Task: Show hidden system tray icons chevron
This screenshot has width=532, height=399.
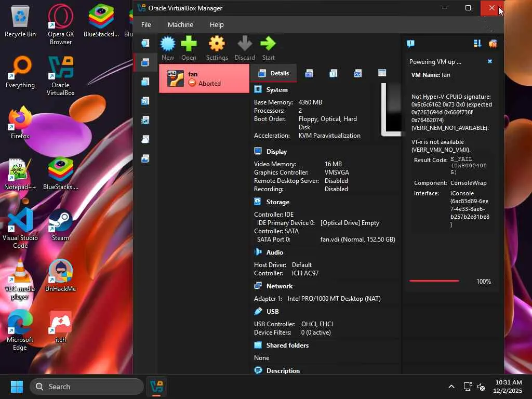Action: pyautogui.click(x=451, y=387)
